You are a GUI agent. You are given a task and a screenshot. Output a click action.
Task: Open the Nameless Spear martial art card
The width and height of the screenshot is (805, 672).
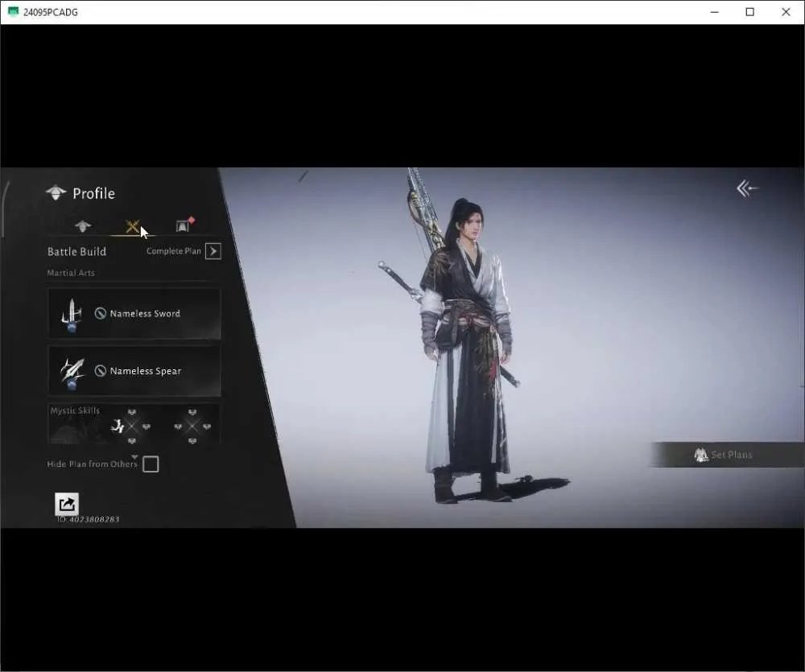[x=134, y=371]
